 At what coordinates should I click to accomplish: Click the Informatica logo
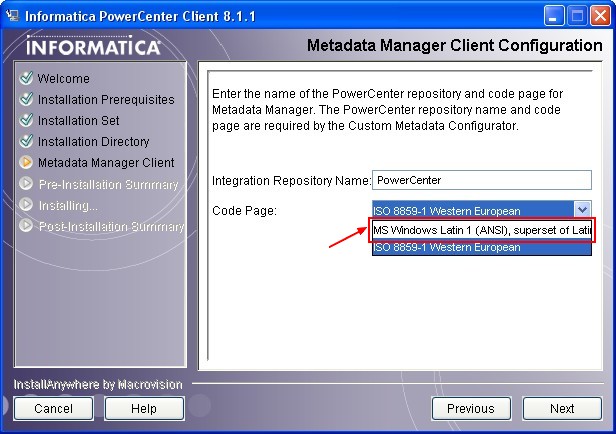pos(94,46)
